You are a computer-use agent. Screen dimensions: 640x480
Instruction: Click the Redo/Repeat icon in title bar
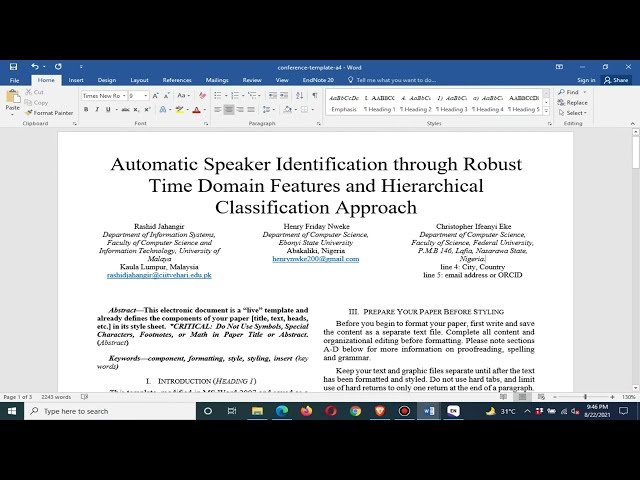pyautogui.click(x=58, y=67)
